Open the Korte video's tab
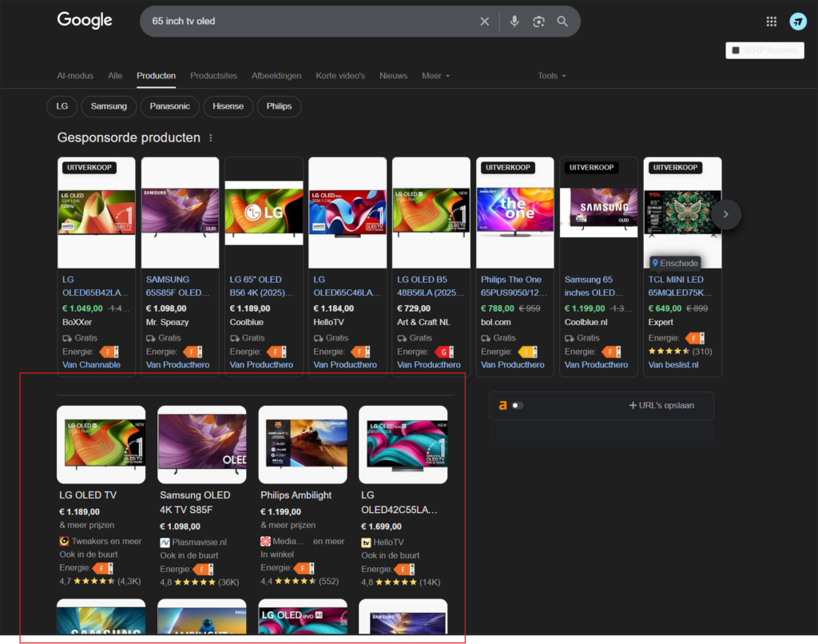 pyautogui.click(x=340, y=76)
